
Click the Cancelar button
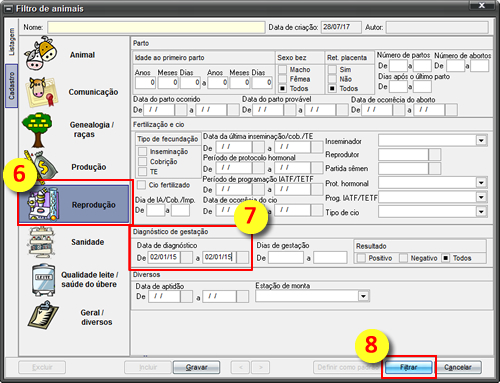tap(458, 367)
